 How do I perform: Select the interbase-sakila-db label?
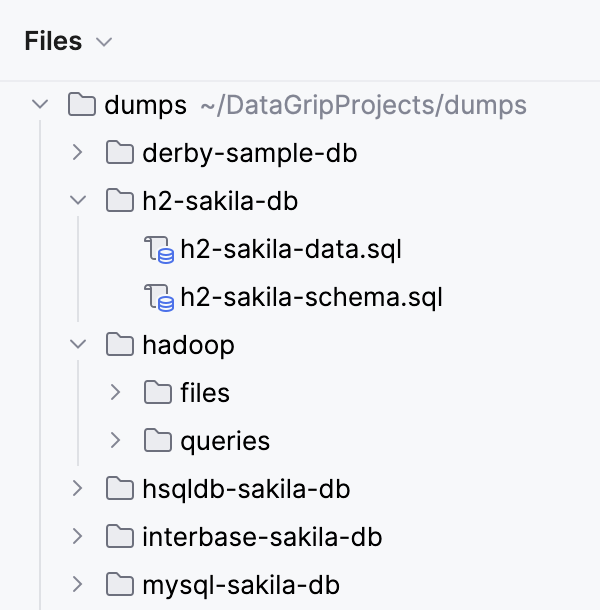coord(262,537)
